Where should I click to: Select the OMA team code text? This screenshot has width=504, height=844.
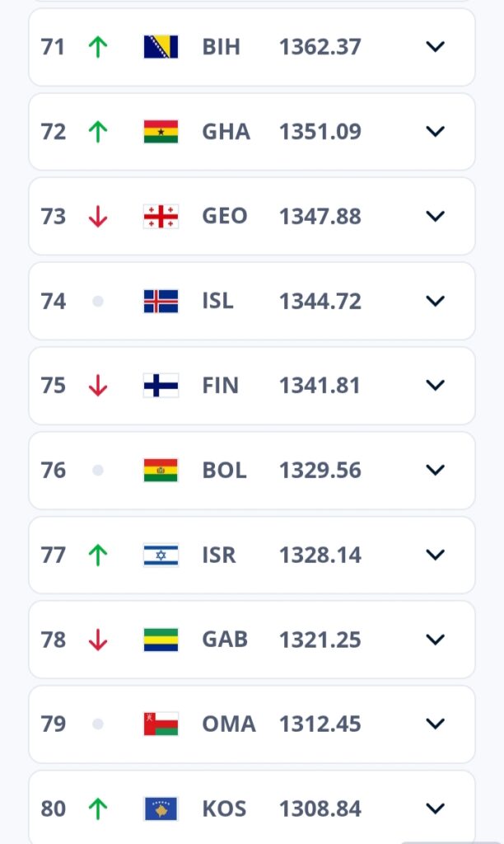229,724
